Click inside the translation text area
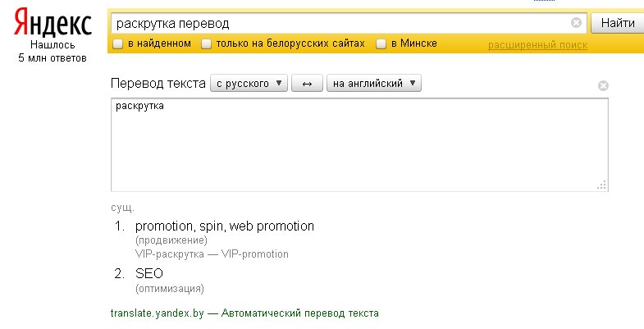 point(359,144)
